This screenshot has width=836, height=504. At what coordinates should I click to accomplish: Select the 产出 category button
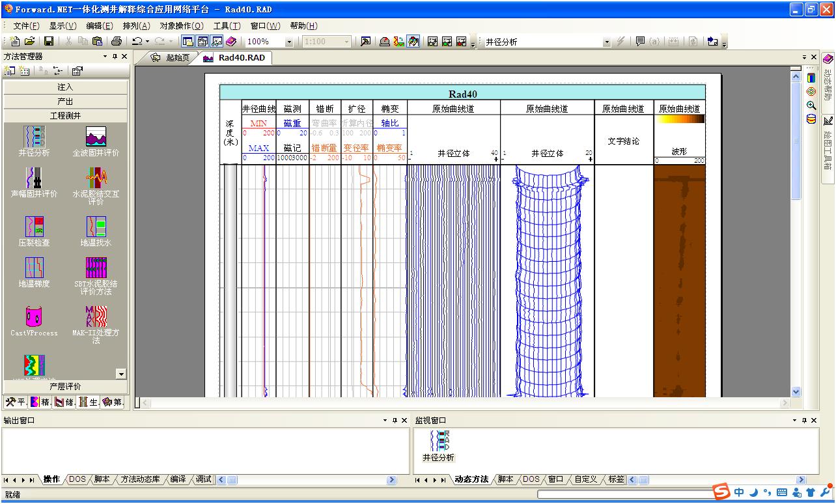pos(65,101)
